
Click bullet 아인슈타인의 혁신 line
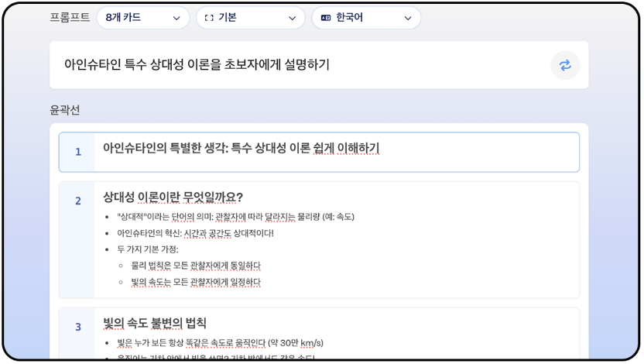click(x=195, y=233)
